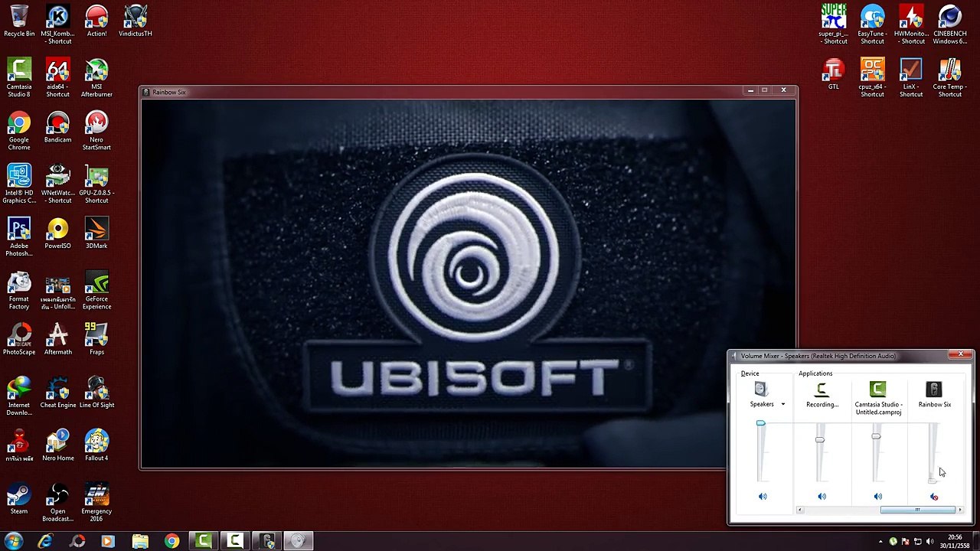The image size is (980, 551).
Task: Select the Recycle Bin desktop icon
Action: pyautogui.click(x=19, y=21)
